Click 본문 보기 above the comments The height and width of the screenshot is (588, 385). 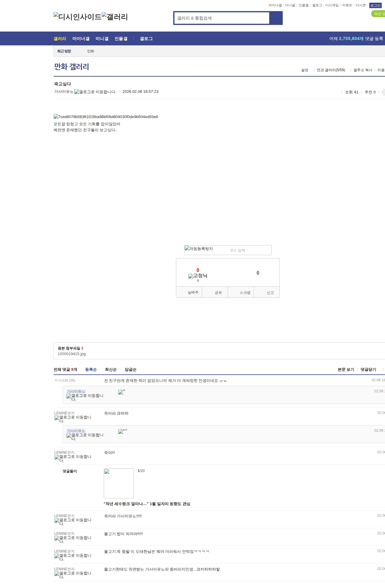pyautogui.click(x=346, y=370)
